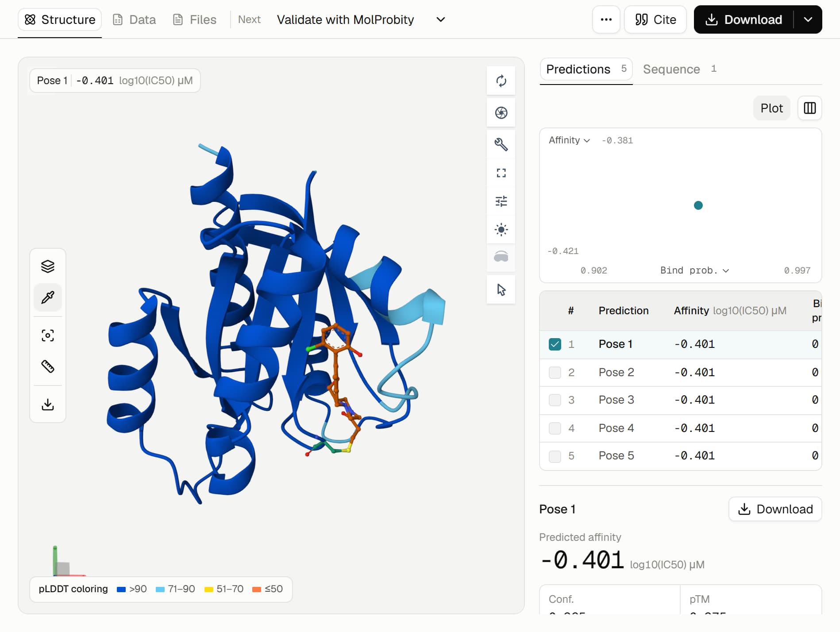Viewport: 840px width, 632px height.
Task: Click the teal data point in plot
Action: [698, 205]
